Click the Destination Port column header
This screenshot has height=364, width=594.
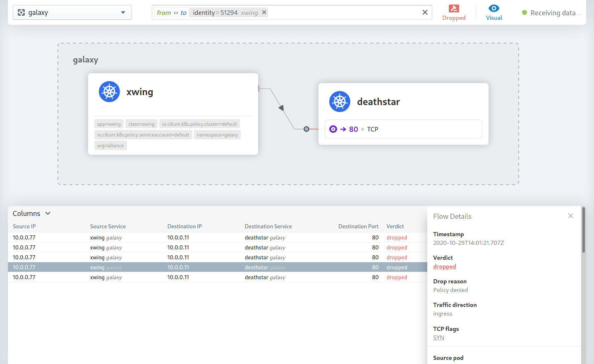click(x=358, y=226)
